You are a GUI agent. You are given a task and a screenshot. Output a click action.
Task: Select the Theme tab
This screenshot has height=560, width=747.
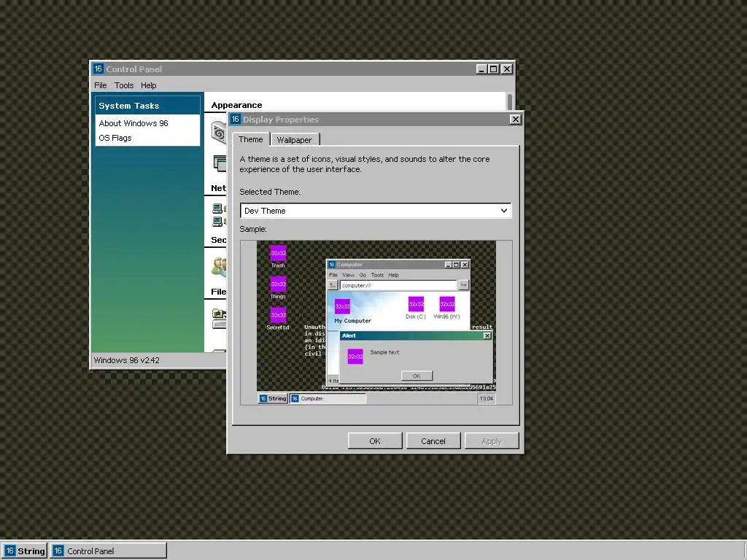[251, 139]
